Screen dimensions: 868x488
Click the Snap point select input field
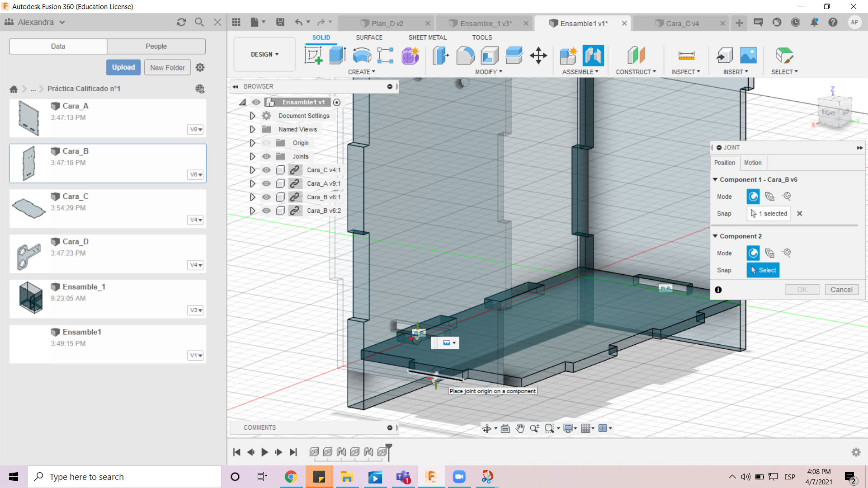(x=763, y=270)
